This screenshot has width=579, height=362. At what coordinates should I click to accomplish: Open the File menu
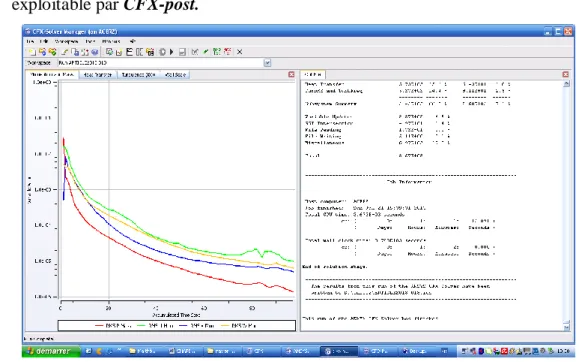30,41
